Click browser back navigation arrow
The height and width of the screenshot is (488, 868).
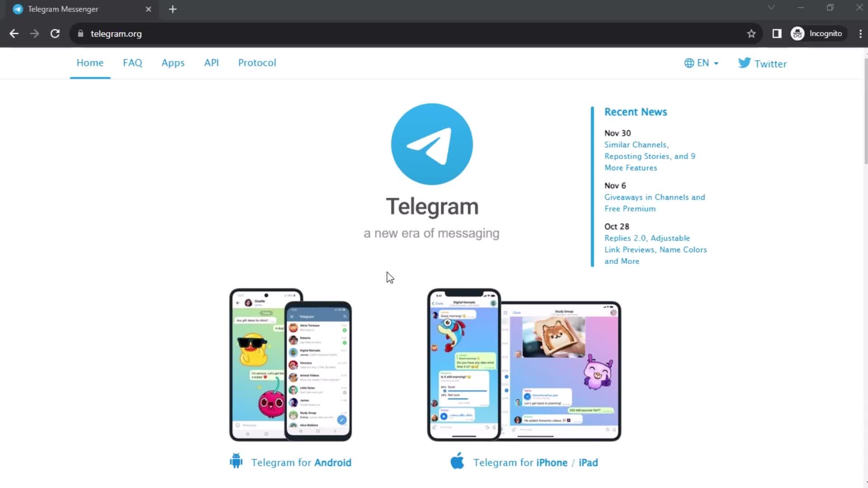point(14,33)
